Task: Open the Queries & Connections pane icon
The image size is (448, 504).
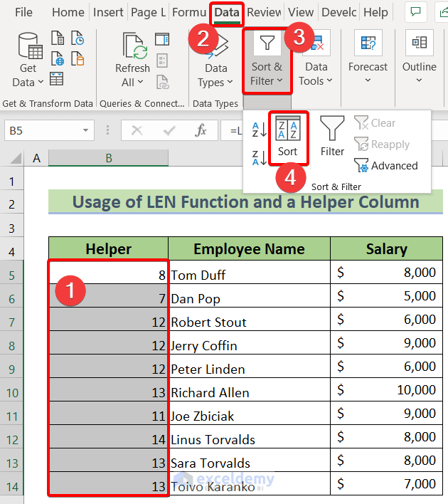Action: 162,39
